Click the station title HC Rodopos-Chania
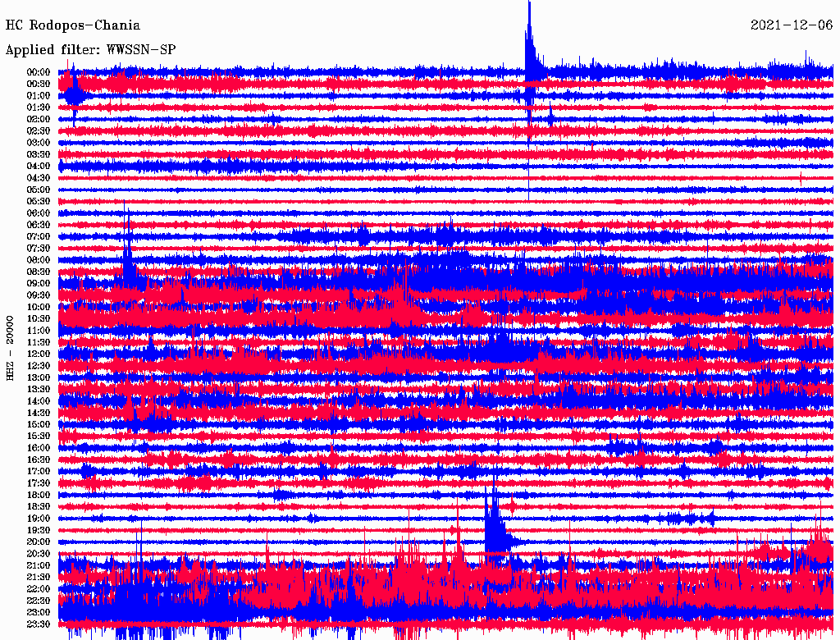The image size is (840, 640). 73,25
